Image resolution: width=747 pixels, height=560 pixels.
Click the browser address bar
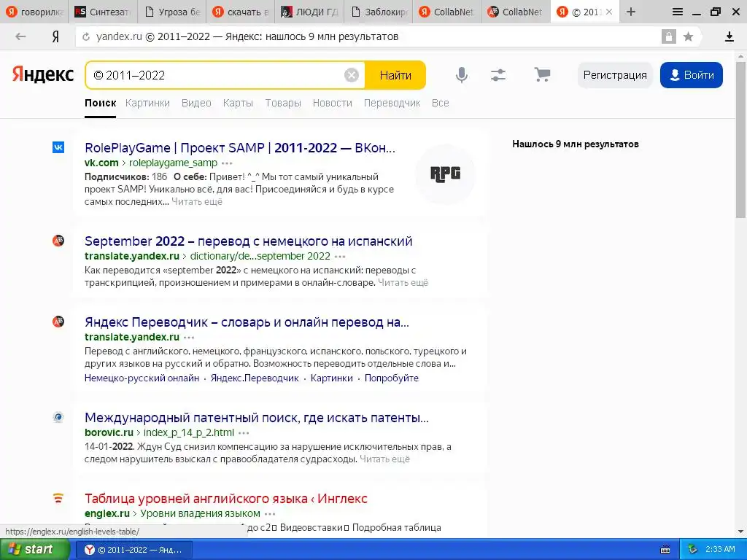pos(367,36)
